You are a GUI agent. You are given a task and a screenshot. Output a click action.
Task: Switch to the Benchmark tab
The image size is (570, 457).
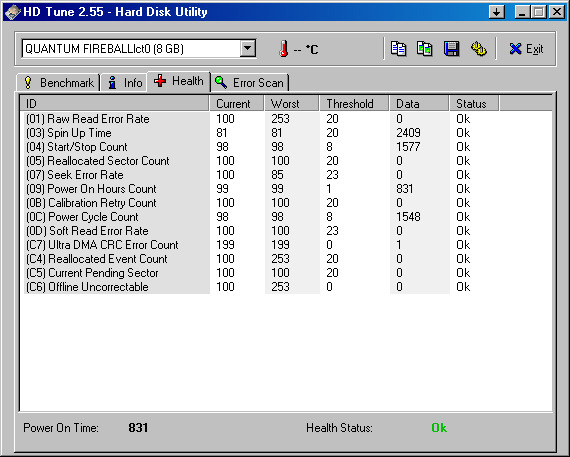pos(59,83)
